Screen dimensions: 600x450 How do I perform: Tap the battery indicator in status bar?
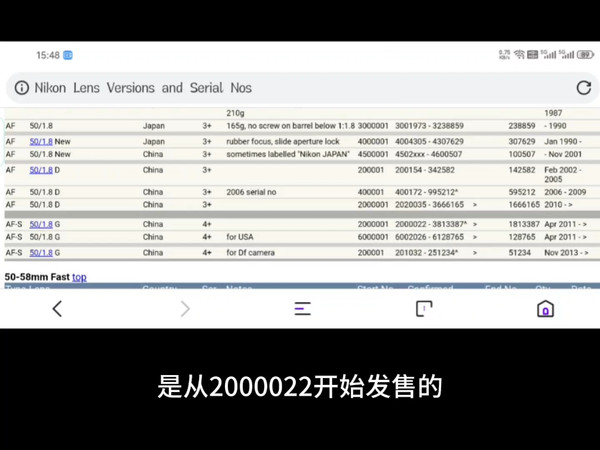585,55
